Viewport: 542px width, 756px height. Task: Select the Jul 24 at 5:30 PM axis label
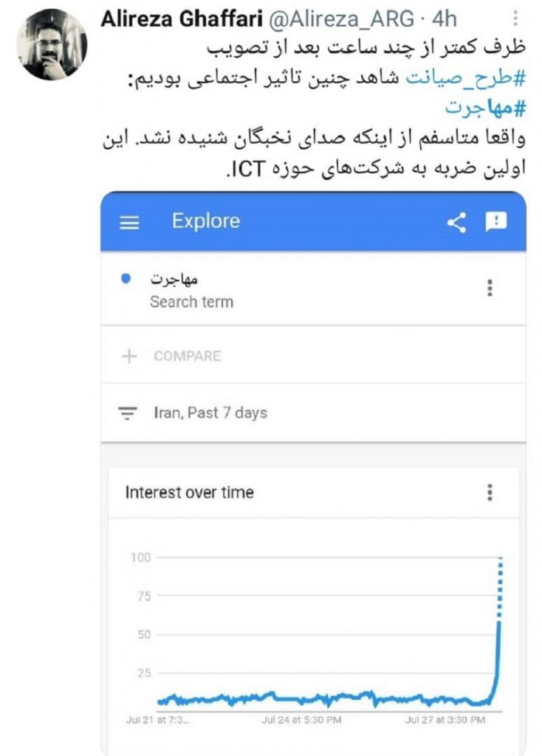tap(301, 718)
